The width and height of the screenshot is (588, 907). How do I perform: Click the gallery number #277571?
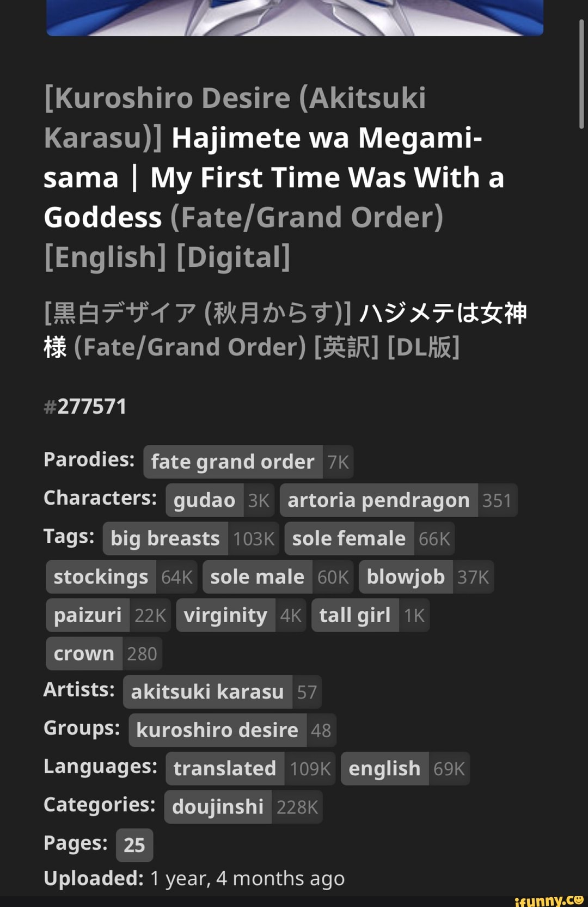(85, 406)
